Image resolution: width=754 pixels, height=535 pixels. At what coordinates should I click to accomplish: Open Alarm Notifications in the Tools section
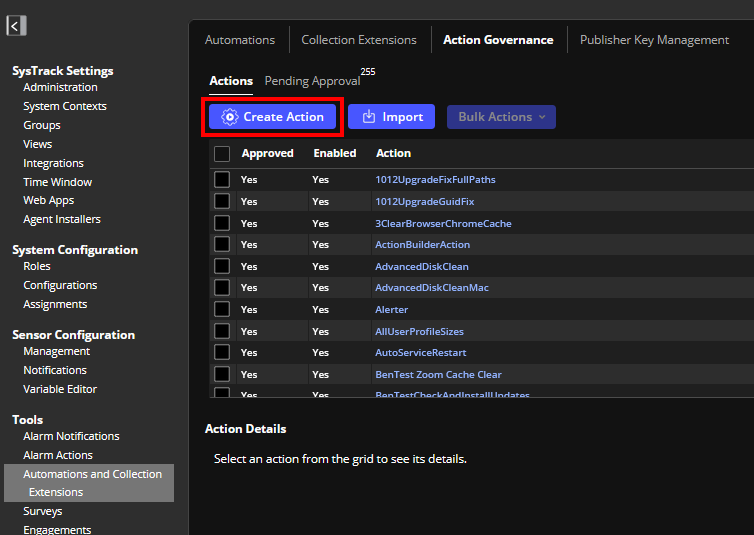coord(71,436)
